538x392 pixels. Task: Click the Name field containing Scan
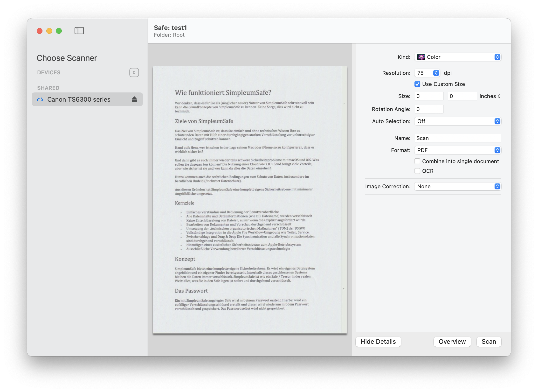point(458,138)
